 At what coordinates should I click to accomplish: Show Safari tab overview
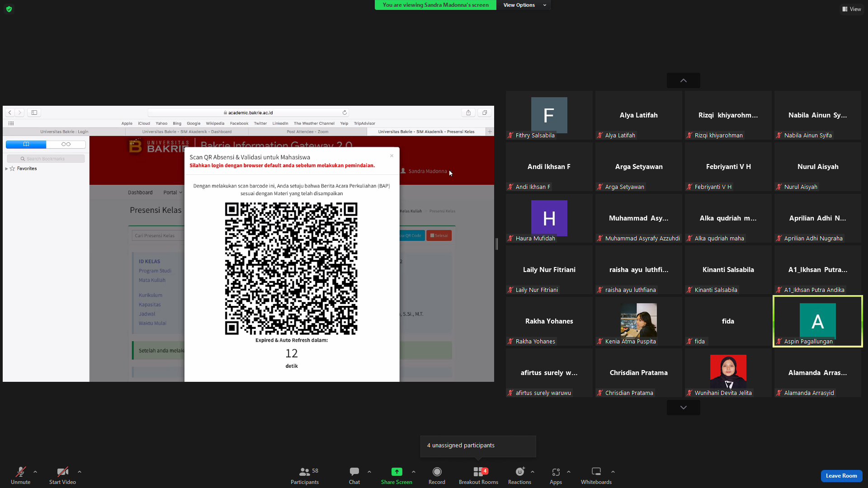pyautogui.click(x=485, y=113)
